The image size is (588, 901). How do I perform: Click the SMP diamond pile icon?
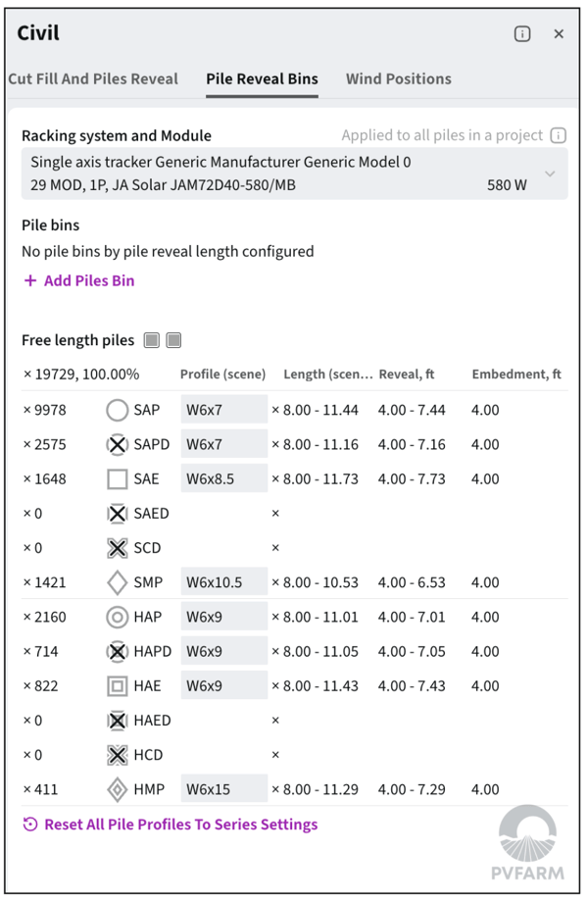pyautogui.click(x=120, y=581)
